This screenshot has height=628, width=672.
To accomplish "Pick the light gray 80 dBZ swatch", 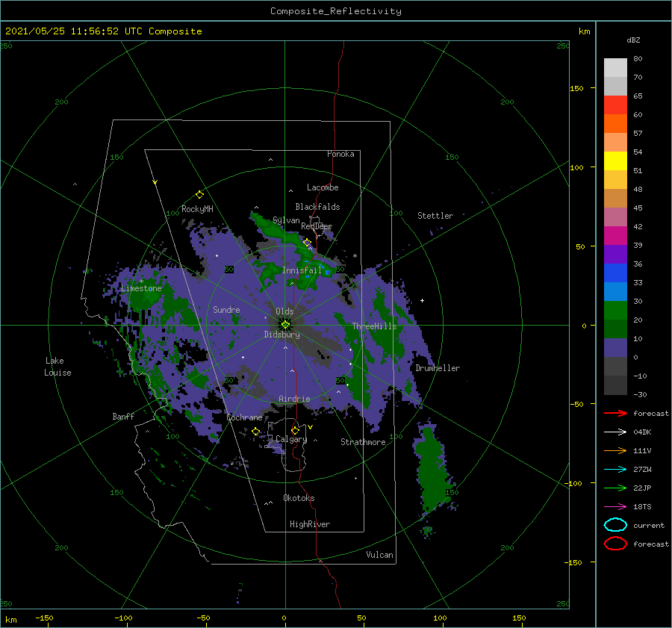I will [x=615, y=67].
